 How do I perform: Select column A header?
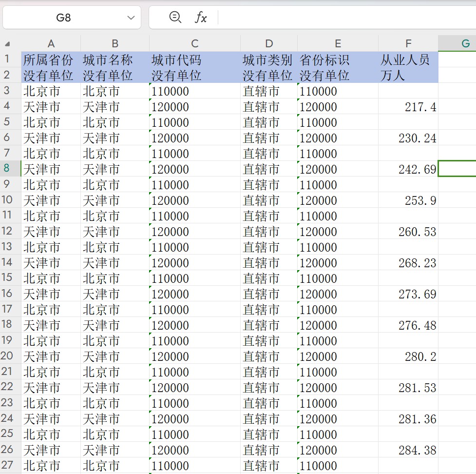[x=51, y=44]
